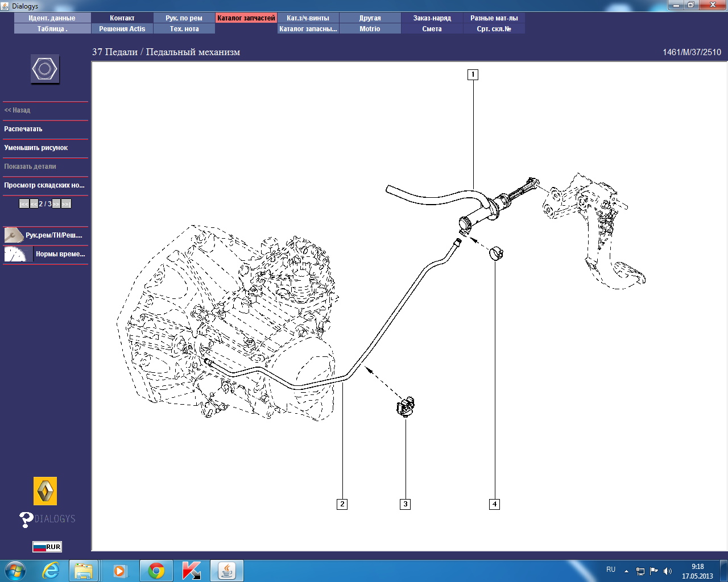Open Кат.з/ч-винты tab
The image size is (728, 582).
(x=308, y=18)
